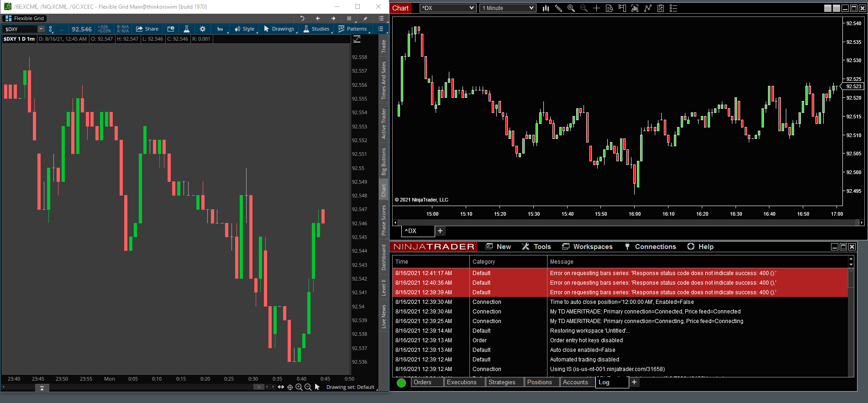Add a new Control Center tab
This screenshot has width=868, height=403.
pyautogui.click(x=634, y=382)
